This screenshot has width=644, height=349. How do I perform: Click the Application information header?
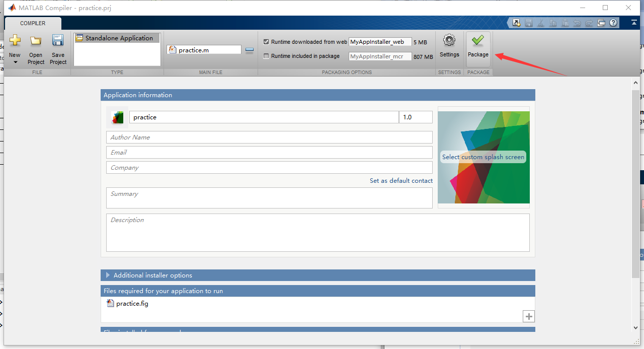tap(318, 95)
